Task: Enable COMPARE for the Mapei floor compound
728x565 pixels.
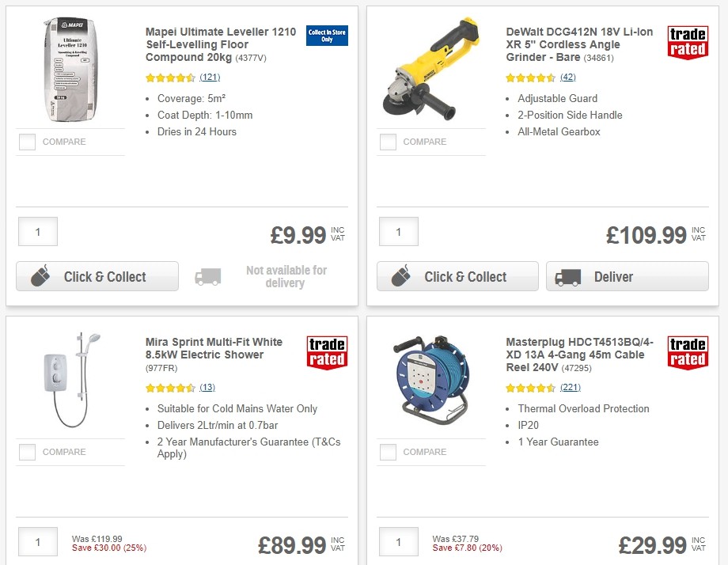Action: [26, 142]
